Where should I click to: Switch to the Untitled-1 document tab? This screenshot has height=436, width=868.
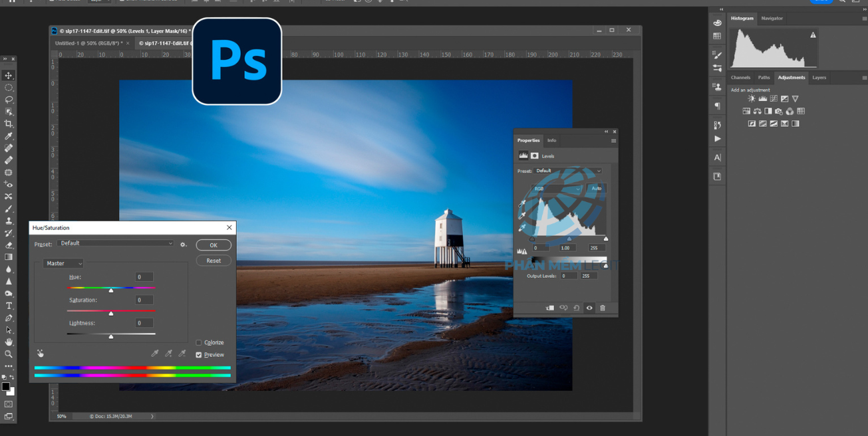coord(88,43)
